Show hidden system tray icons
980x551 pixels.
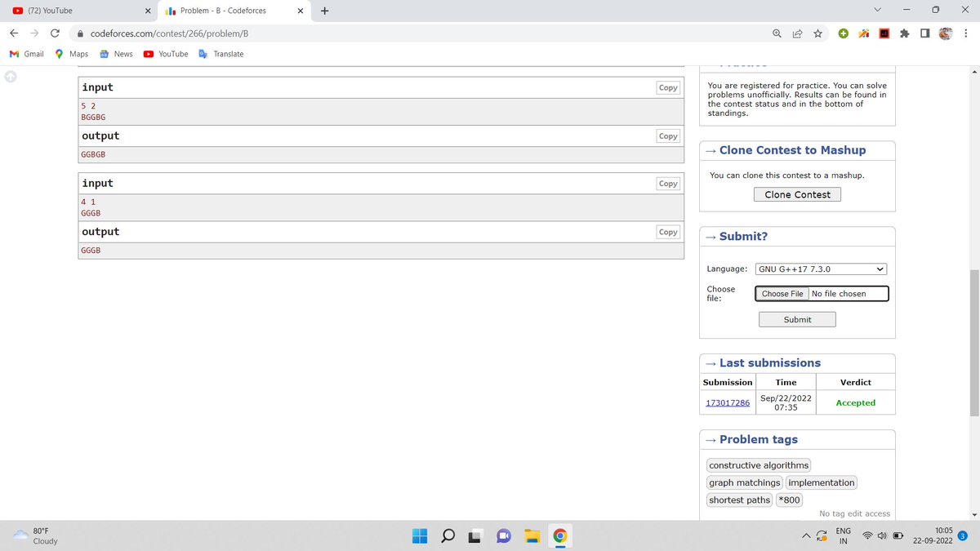coord(807,536)
